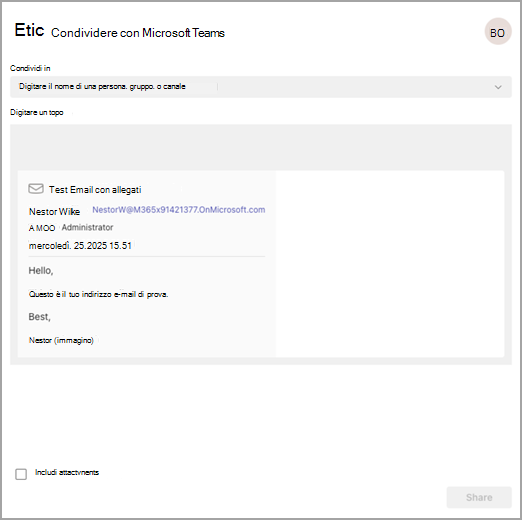Click the Includi attachments label

pyautogui.click(x=67, y=472)
